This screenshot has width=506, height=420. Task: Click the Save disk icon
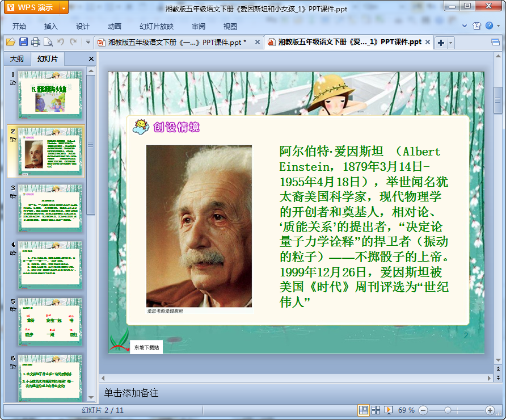[x=23, y=42]
